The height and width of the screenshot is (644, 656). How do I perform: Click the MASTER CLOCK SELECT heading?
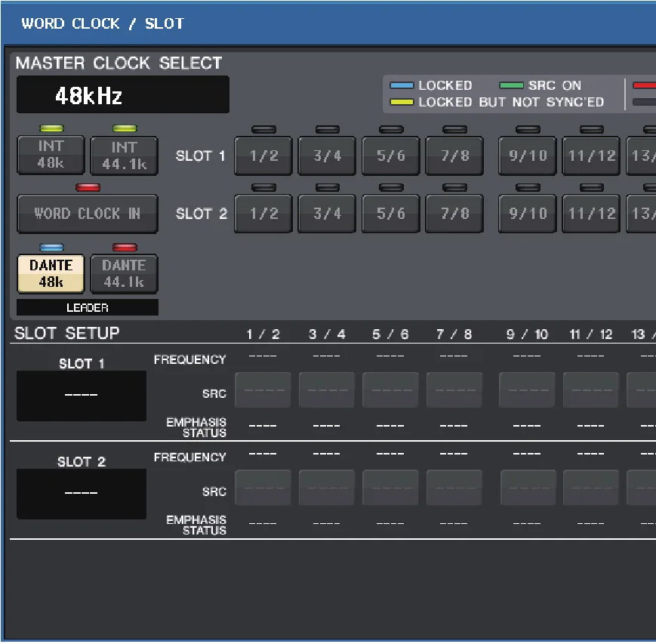click(119, 63)
